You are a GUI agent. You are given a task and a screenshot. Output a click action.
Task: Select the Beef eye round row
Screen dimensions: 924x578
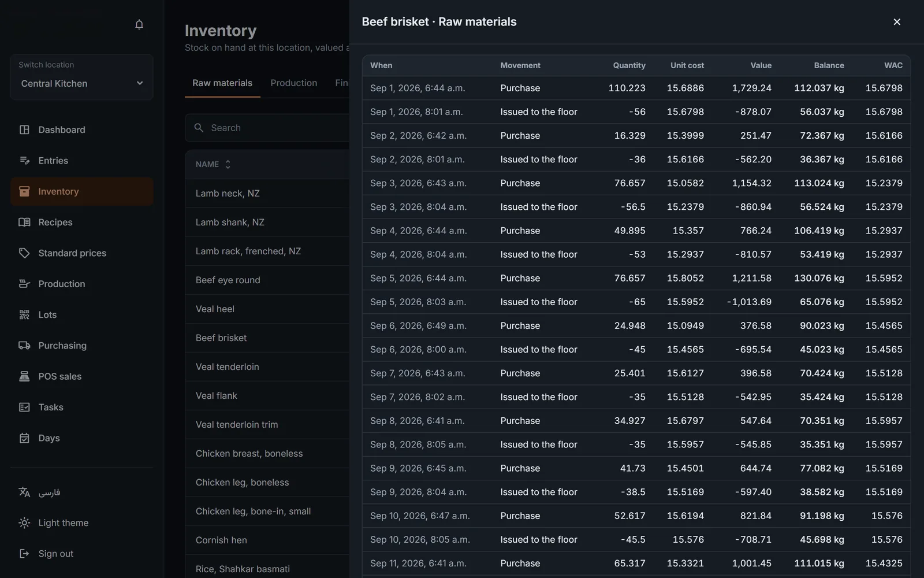click(267, 280)
